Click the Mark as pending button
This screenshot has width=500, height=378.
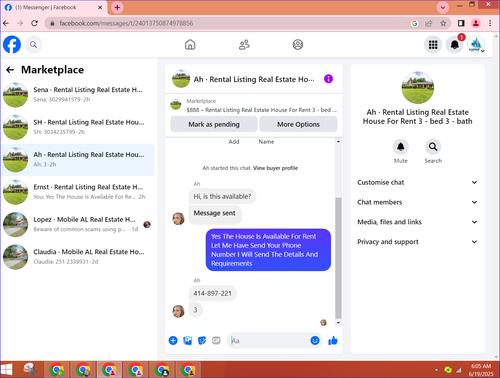(x=214, y=124)
